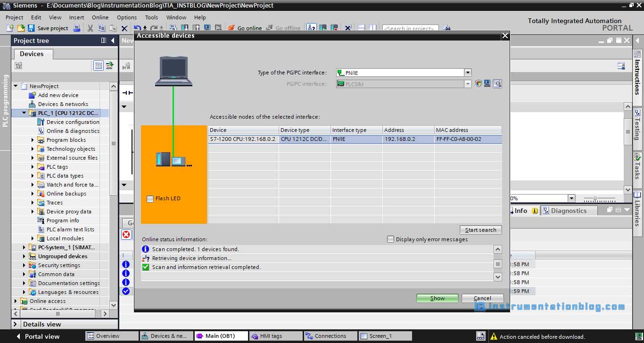Open Online & diagnostics in the tree
The height and width of the screenshot is (343, 644).
tap(73, 131)
